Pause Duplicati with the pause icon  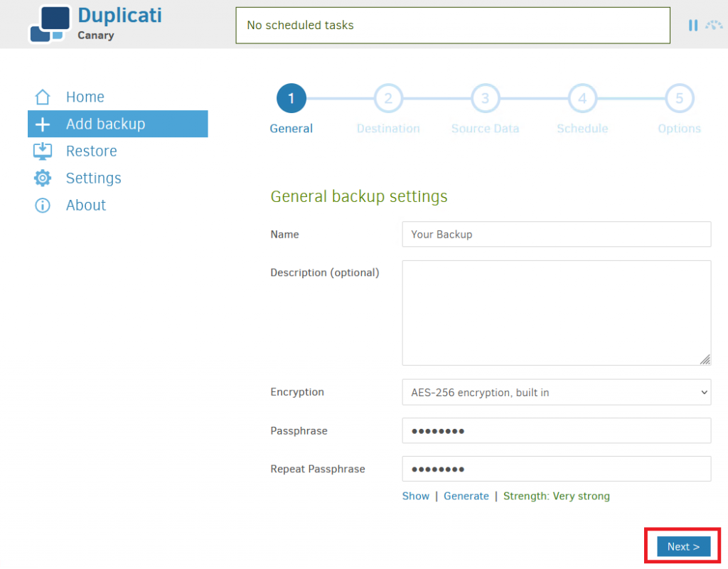(x=692, y=26)
